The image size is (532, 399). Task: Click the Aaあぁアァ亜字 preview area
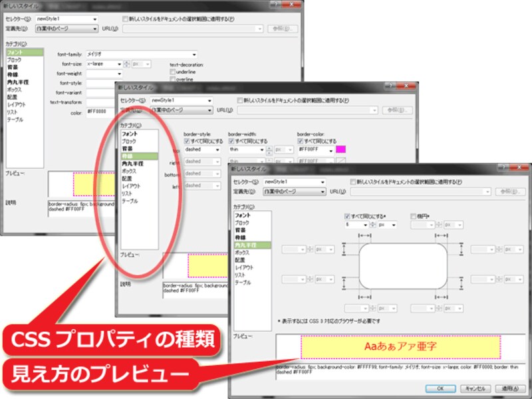400,346
